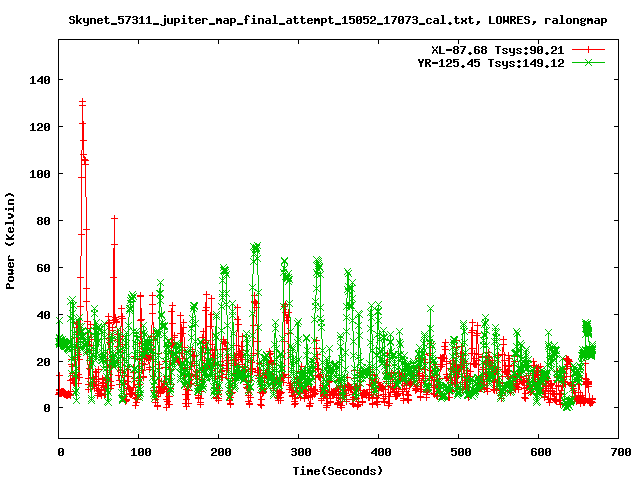Screen dimensions: 640x480
Task: Click the Time(Seconds) axis label
Action: [338, 471]
